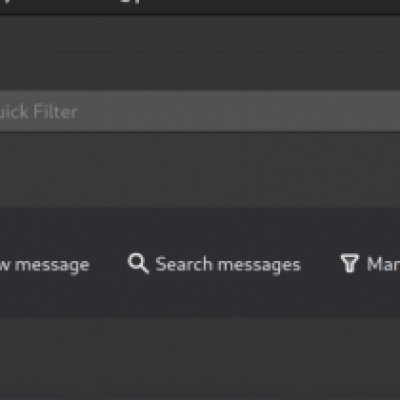Click the partially visible new message link
Screen dimensions: 400x400
point(45,265)
